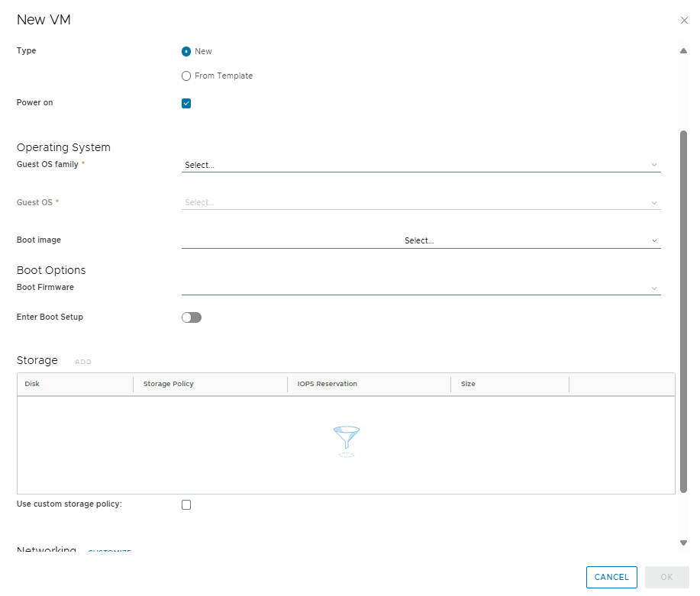Click the empty storage funnel icon
This screenshot has height=596, width=700.
(x=347, y=441)
